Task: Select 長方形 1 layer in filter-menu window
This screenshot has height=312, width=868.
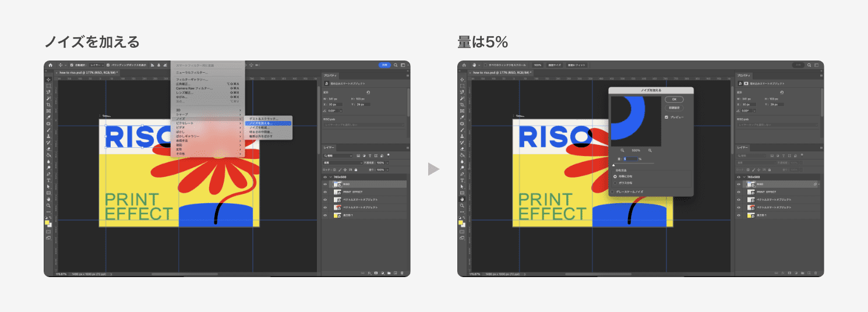Action: pyautogui.click(x=364, y=215)
